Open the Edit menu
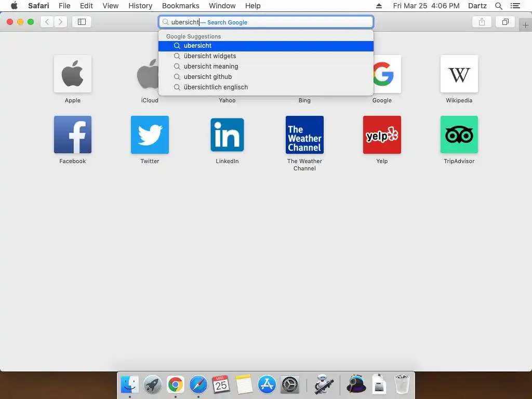 tap(86, 6)
